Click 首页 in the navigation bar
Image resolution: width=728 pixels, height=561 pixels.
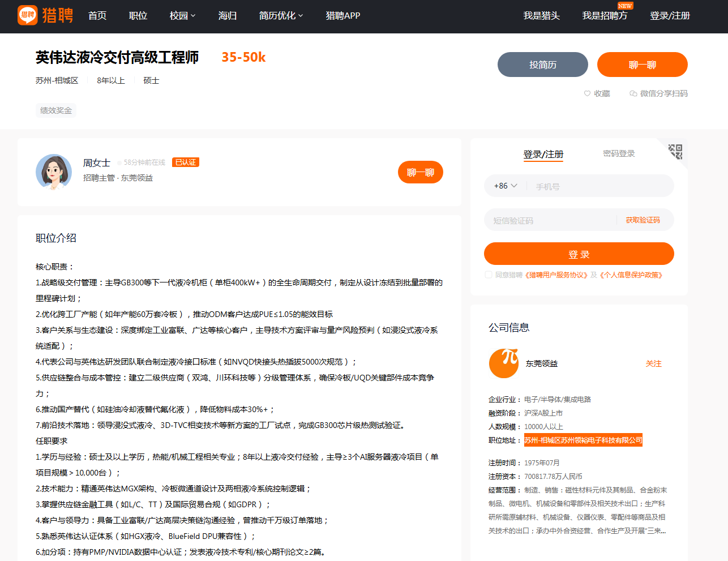(97, 16)
